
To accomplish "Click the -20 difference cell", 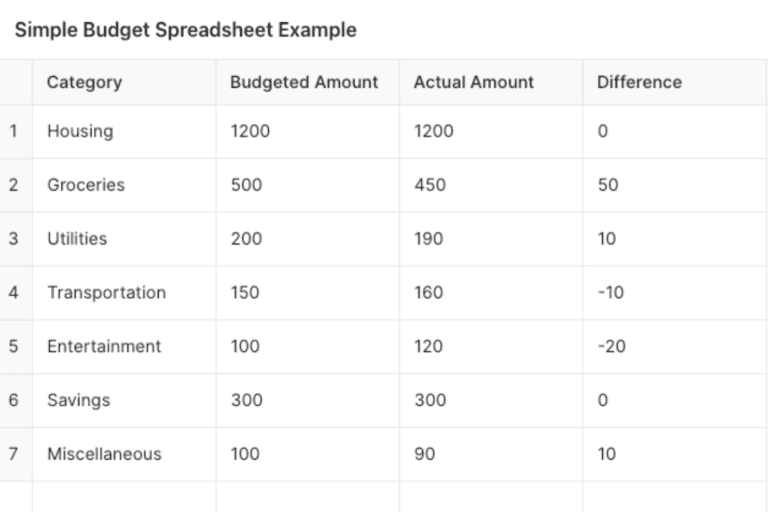I will coord(611,347).
